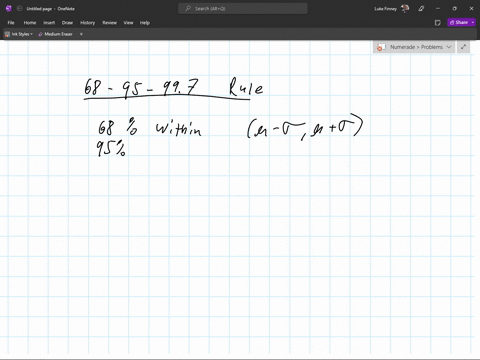Image resolution: width=480 pixels, height=360 pixels.
Task: Minimize the OneNote window
Action: tap(438, 9)
